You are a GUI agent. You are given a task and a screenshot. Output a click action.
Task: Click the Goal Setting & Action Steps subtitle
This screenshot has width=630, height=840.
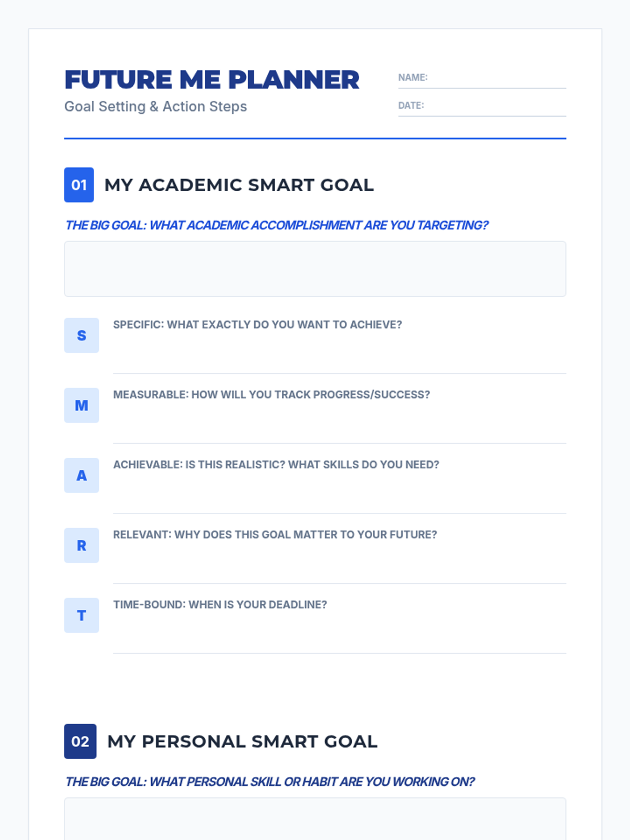(155, 107)
